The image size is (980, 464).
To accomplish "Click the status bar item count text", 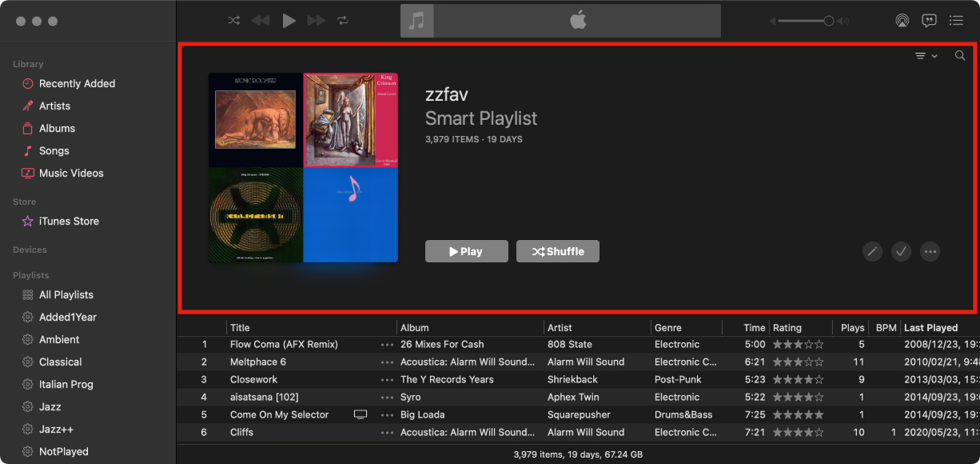I will tap(578, 454).
